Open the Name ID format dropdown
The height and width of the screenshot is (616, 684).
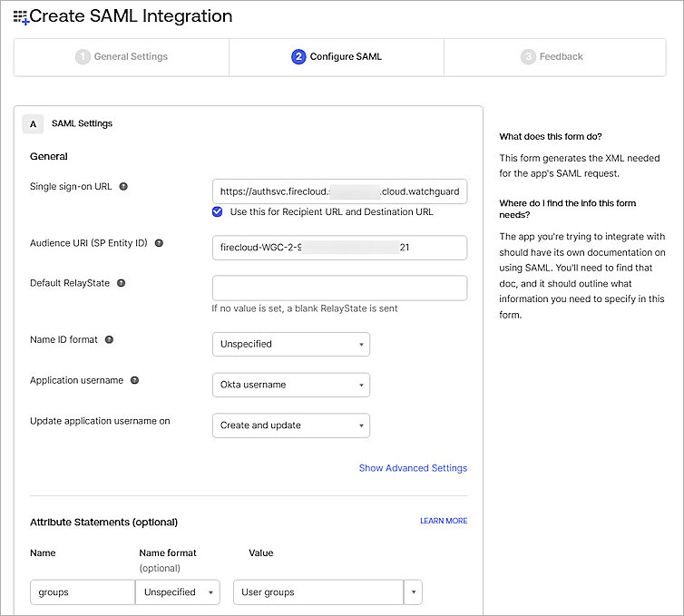(x=291, y=344)
